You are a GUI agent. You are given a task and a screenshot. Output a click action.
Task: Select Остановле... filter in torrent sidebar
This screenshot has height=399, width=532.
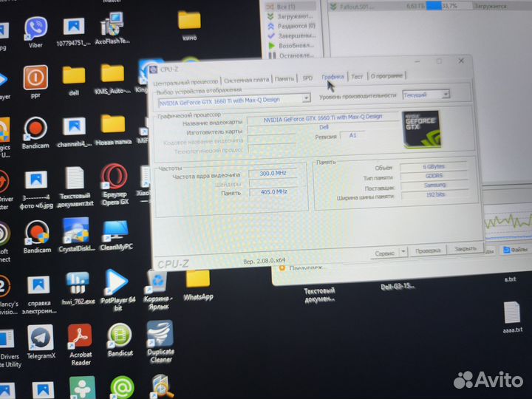pyautogui.click(x=291, y=55)
